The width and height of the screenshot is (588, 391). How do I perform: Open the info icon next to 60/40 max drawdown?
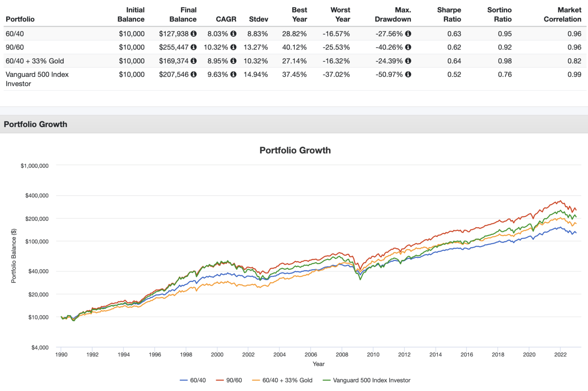[408, 34]
